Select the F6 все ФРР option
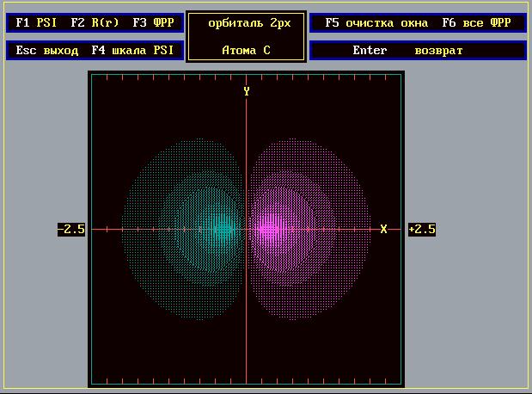Screen dimensions: 532x394 [x=476, y=22]
